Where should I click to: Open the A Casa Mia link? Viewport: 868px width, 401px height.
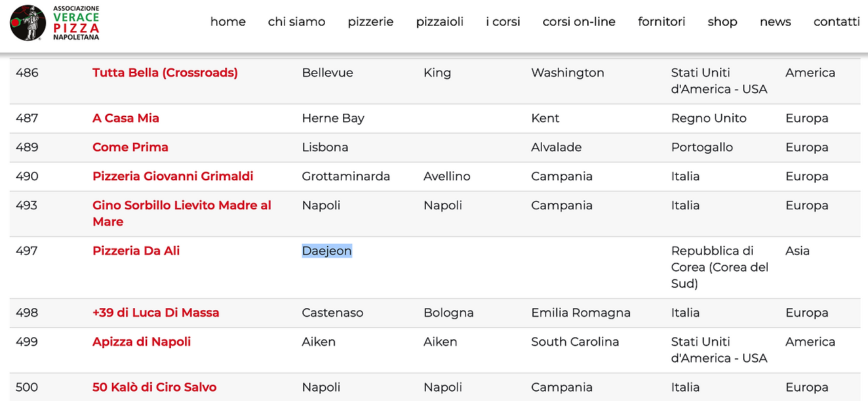pyautogui.click(x=126, y=118)
